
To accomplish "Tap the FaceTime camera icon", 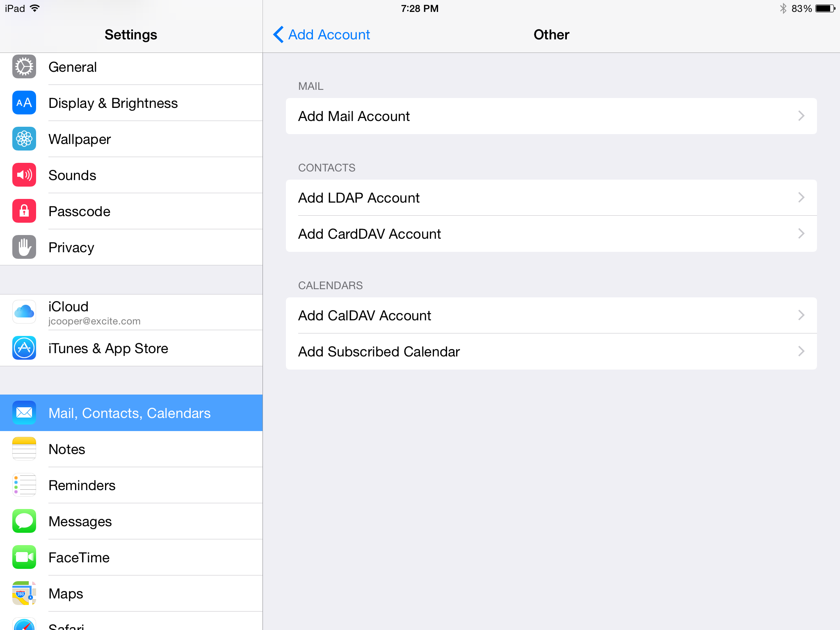I will tap(24, 557).
